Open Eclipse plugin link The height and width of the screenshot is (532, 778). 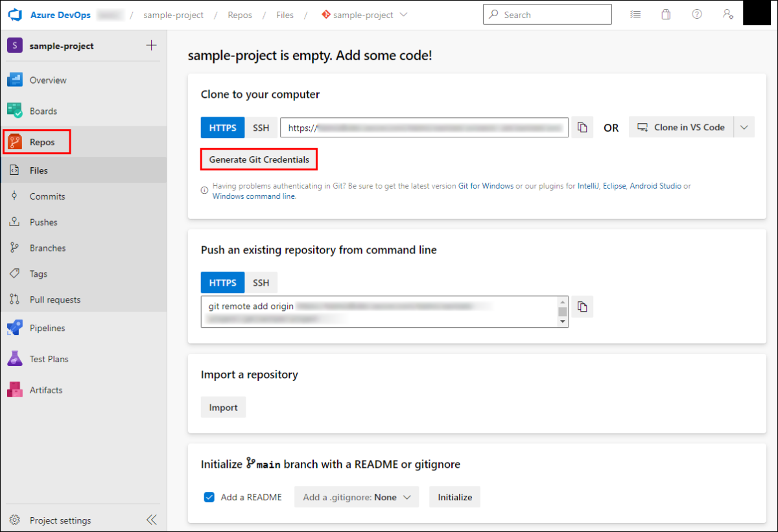pos(614,186)
